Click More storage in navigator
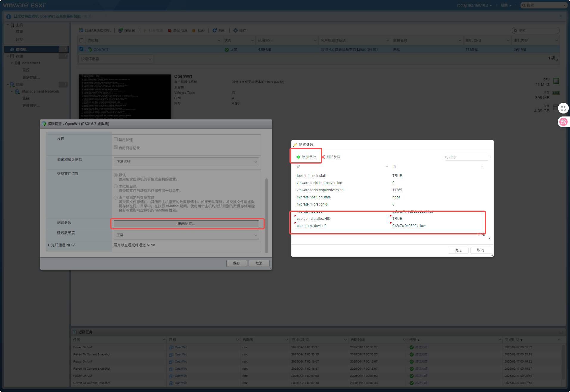The height and width of the screenshot is (392, 570). (31, 77)
